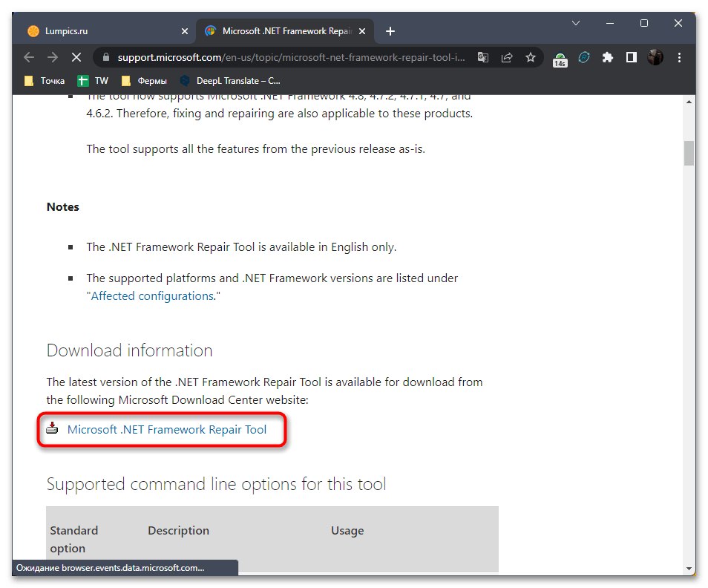Open a new tab

click(x=390, y=31)
